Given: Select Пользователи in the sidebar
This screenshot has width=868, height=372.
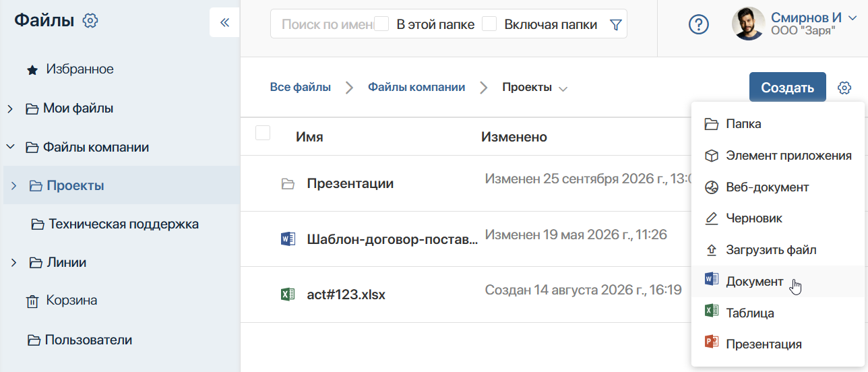Looking at the screenshot, I should point(88,340).
